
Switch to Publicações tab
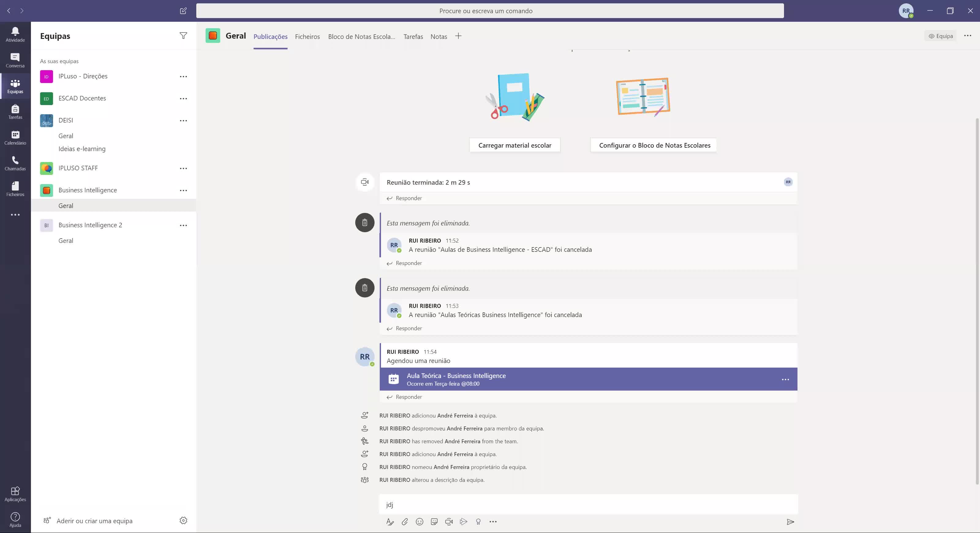pos(270,36)
